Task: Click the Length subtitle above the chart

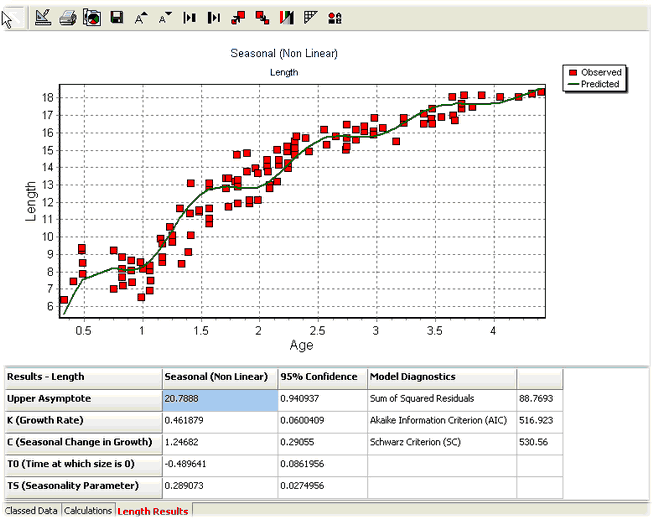Action: [x=284, y=73]
